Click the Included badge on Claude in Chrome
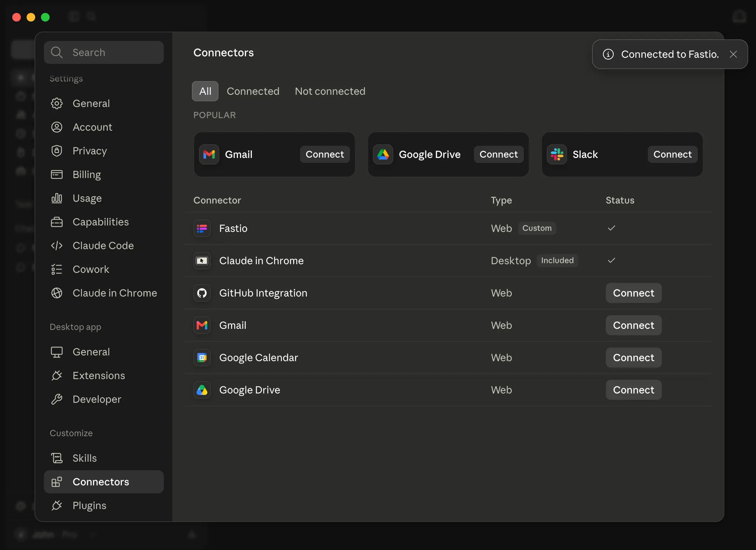This screenshot has width=756, height=550. [557, 261]
